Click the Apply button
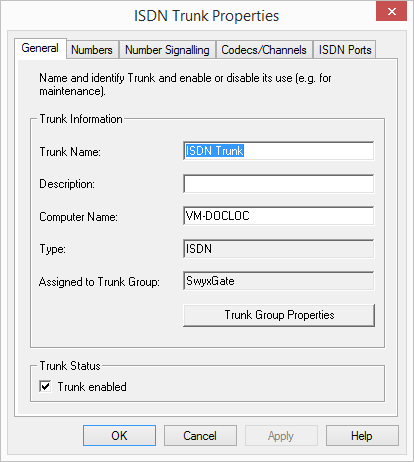This screenshot has width=414, height=462. coord(281,436)
